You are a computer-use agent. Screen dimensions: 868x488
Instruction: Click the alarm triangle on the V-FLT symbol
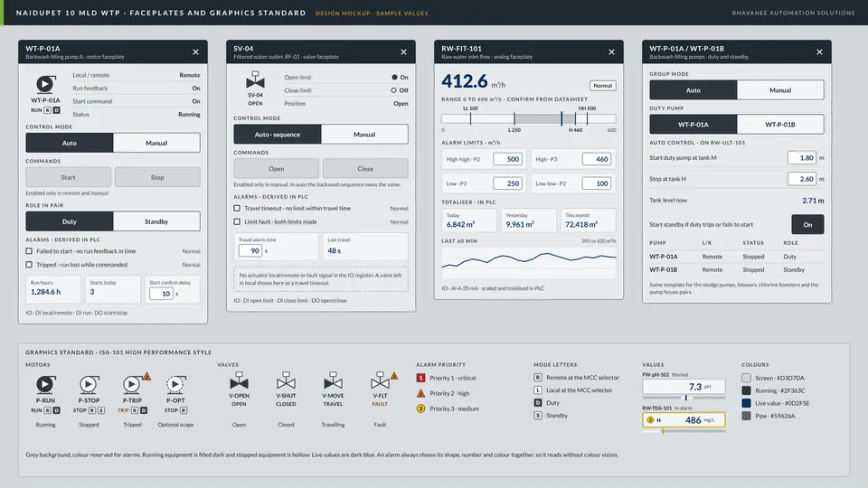click(x=394, y=376)
